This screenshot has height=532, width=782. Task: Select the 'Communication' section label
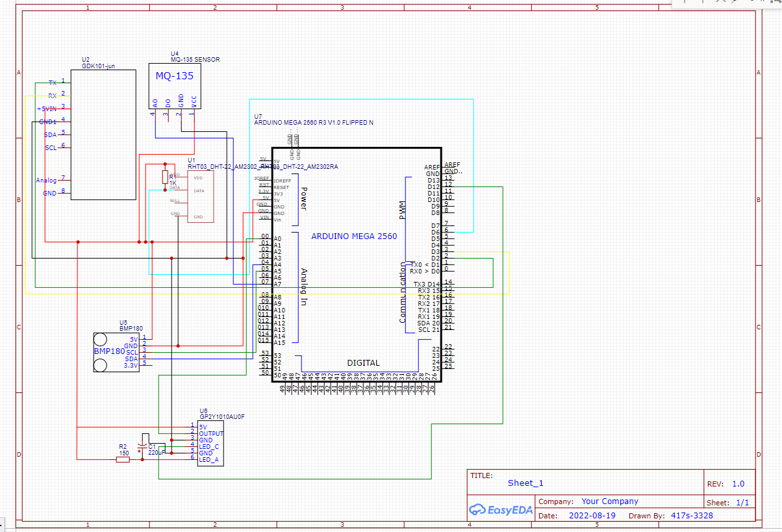402,292
